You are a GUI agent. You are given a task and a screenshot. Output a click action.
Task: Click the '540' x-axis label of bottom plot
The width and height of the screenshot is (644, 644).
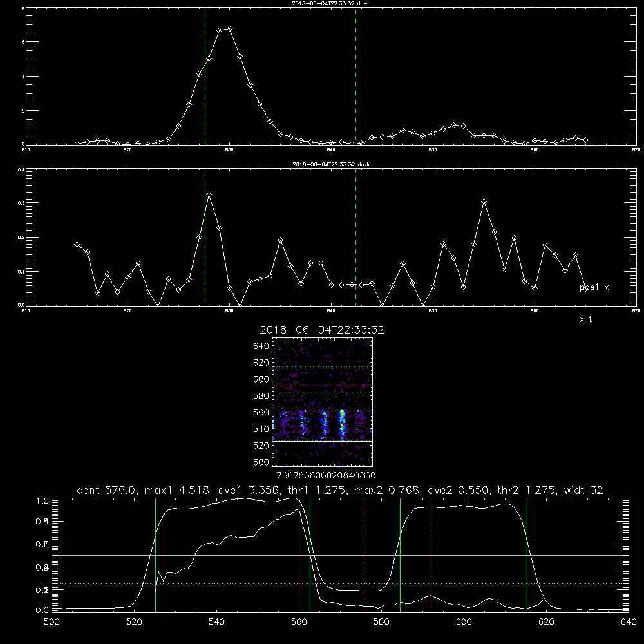216,622
